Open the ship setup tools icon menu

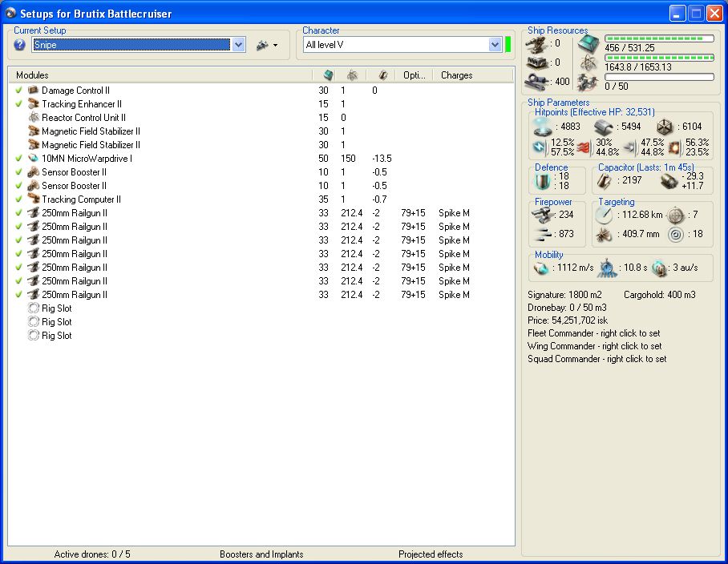point(262,45)
